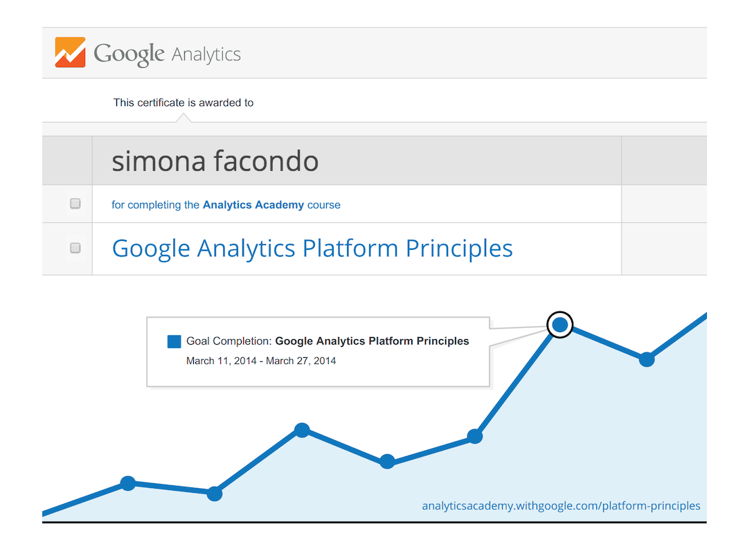Viewport: 743px width, 560px height.
Task: Select the highlighted circled peak data point
Action: tap(560, 325)
